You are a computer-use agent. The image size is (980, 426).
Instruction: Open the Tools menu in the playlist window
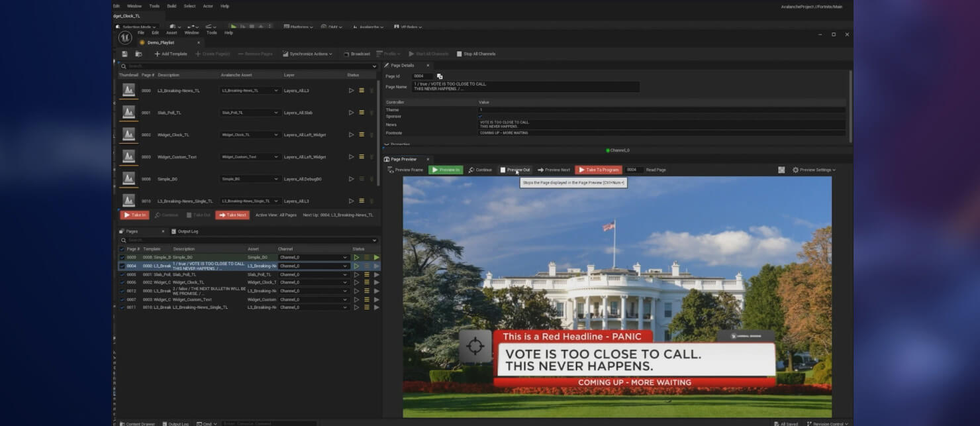(x=211, y=32)
